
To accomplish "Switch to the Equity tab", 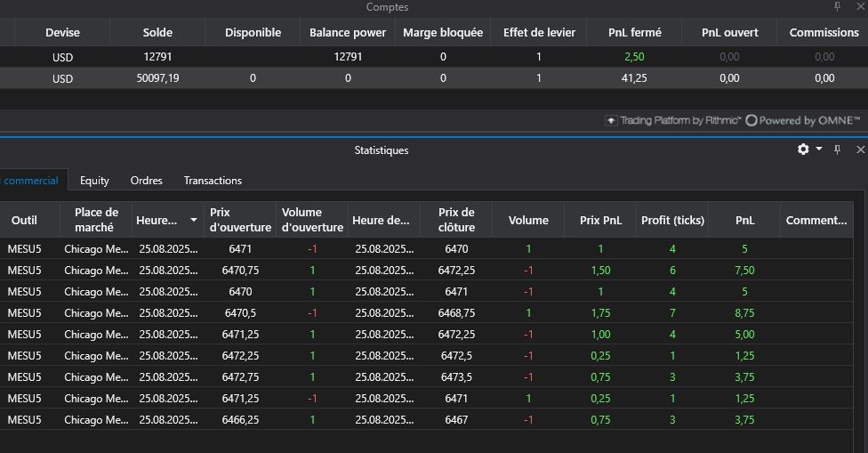I will pyautogui.click(x=94, y=181).
